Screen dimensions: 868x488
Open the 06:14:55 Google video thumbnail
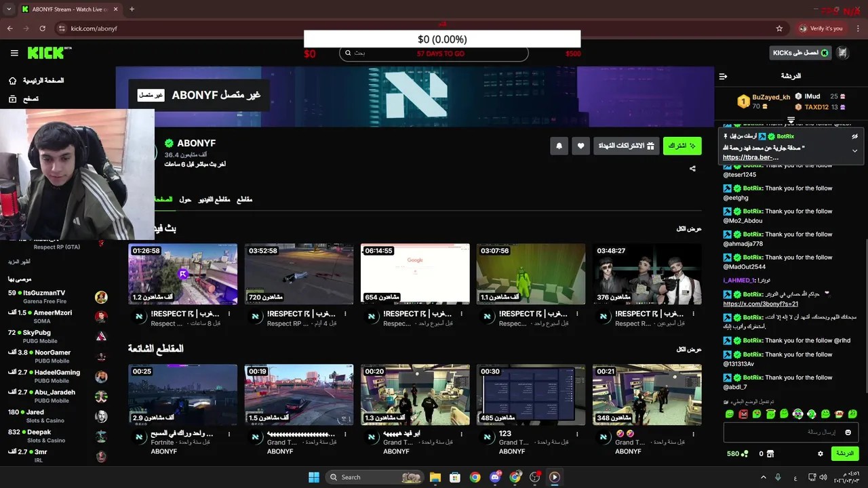(x=415, y=274)
